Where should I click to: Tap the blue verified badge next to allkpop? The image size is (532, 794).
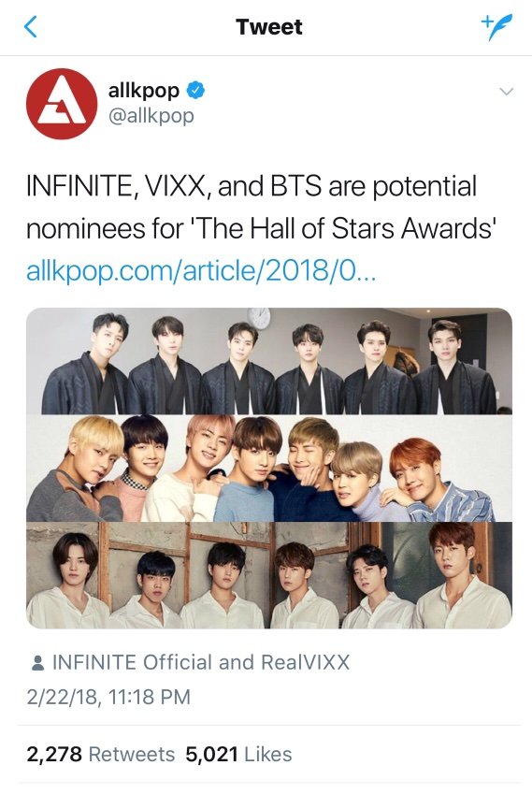tap(195, 90)
